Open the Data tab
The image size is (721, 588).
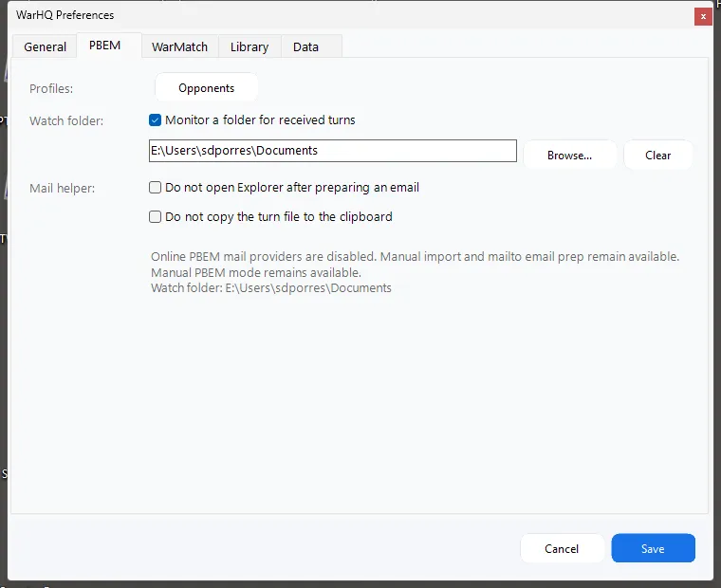pos(311,46)
